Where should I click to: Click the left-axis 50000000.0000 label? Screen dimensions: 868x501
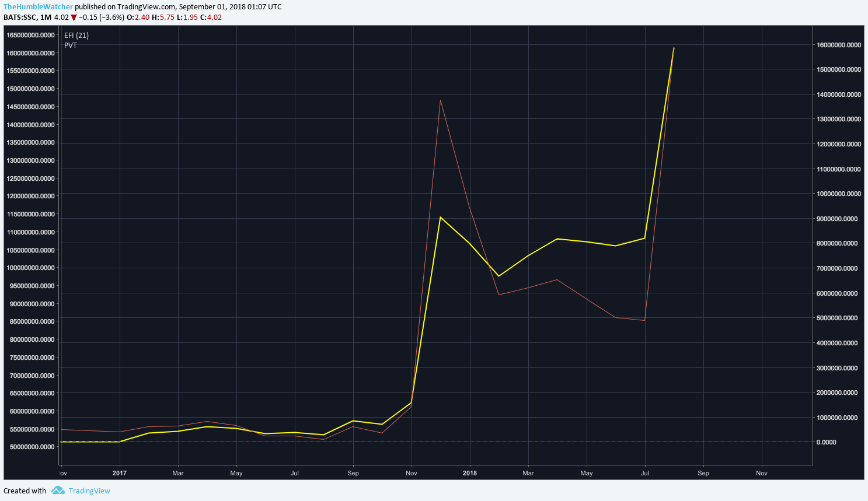(32, 447)
